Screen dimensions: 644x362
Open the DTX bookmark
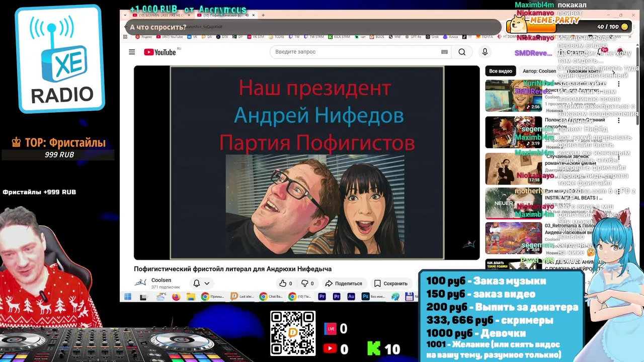tap(221, 37)
